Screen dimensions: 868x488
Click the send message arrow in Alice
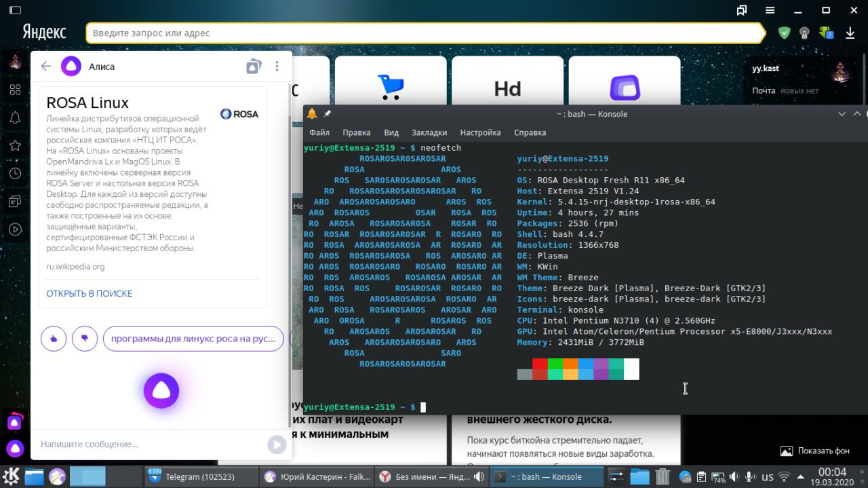pos(276,445)
